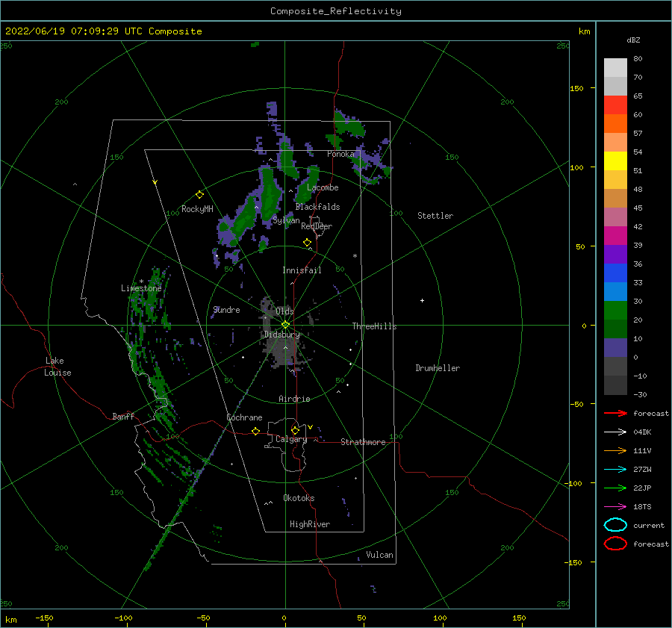
Task: Click the Ponoka city label
Action: coord(340,154)
